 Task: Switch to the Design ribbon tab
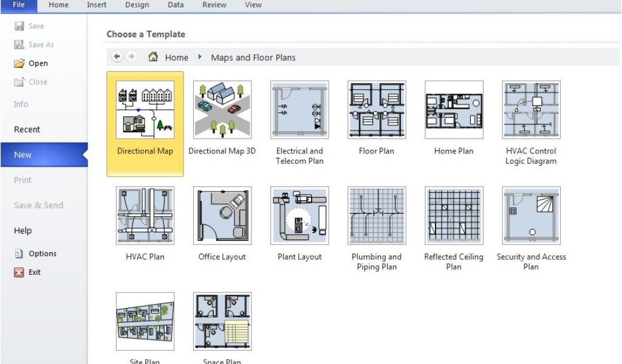point(137,5)
